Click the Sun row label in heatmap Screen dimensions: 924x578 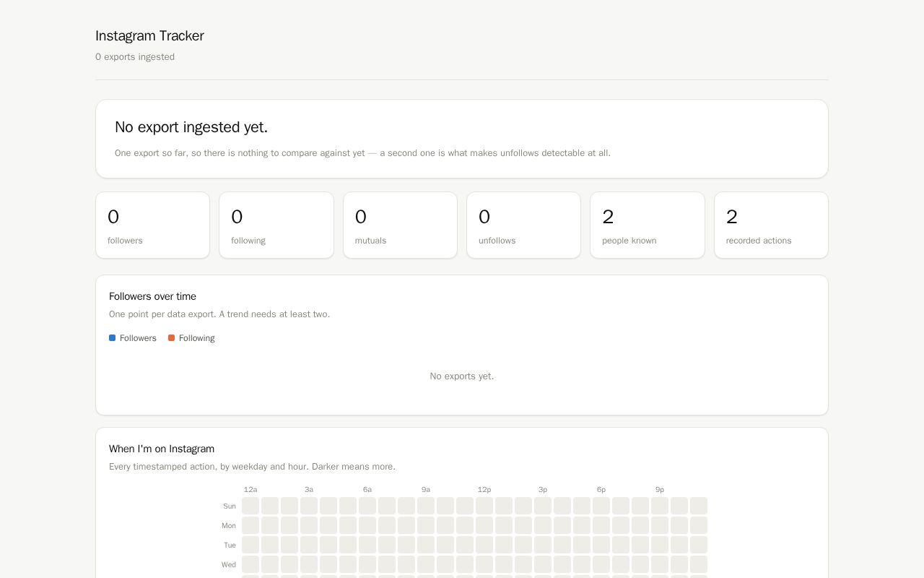(x=230, y=506)
